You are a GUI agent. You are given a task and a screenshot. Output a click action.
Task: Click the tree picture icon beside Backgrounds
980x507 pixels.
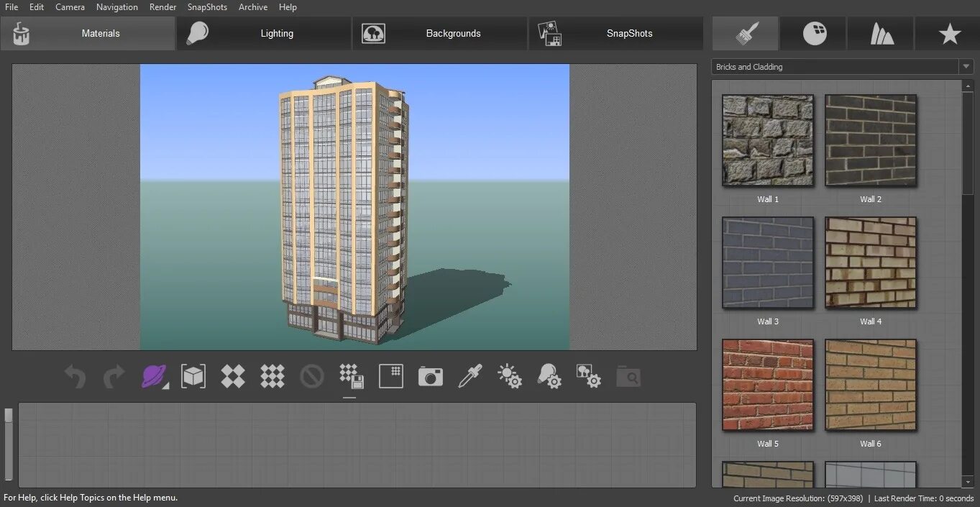coord(373,33)
